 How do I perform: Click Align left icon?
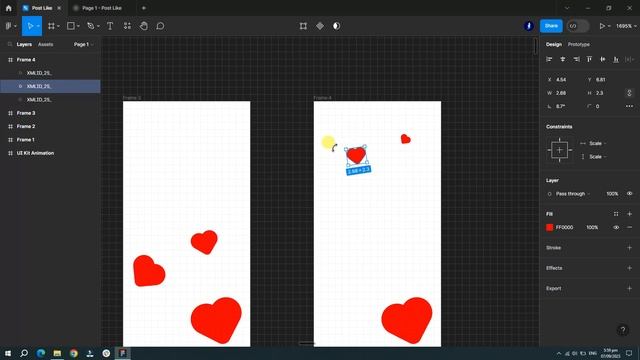(549, 59)
